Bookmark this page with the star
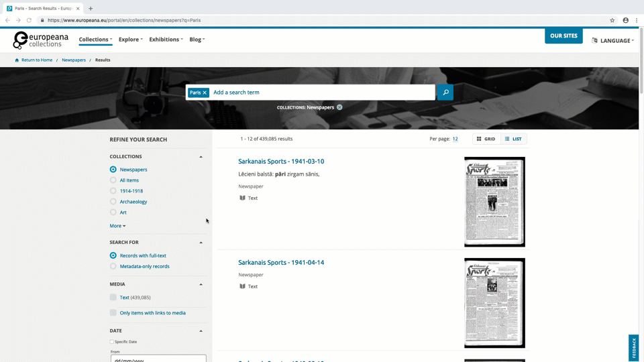 coord(612,20)
